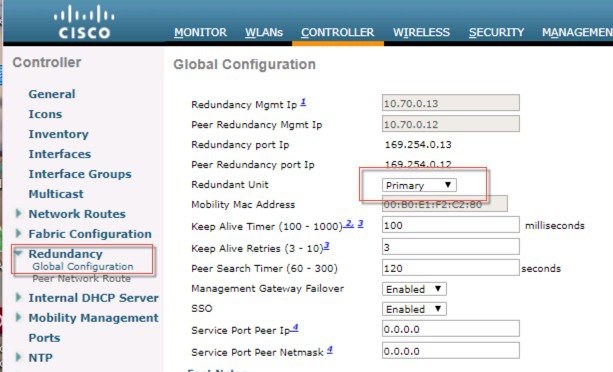Switch to the MONITOR menu
613x372 pixels.
point(200,32)
